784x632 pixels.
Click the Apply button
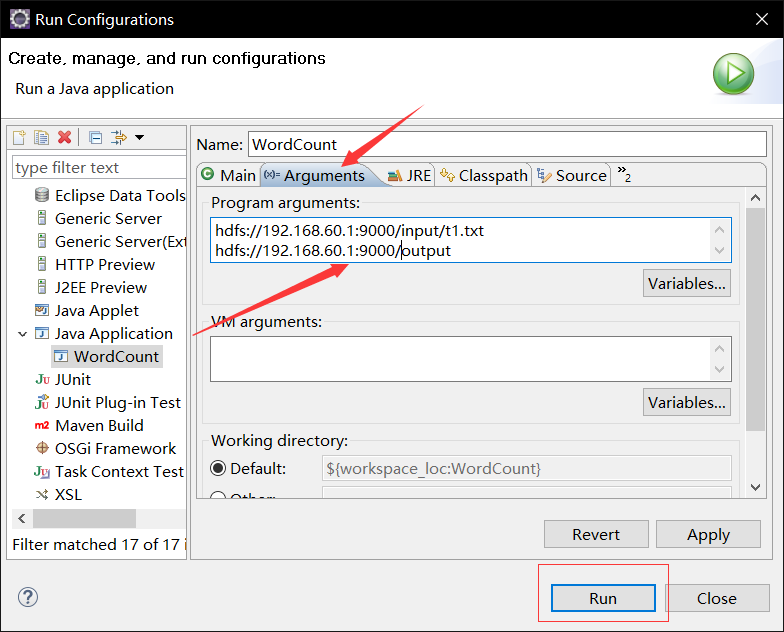[708, 534]
